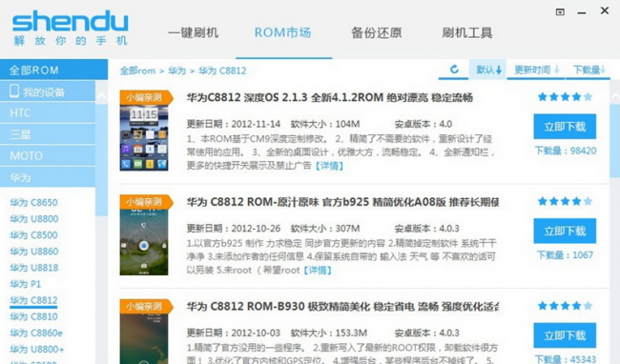The width and height of the screenshot is (620, 364).
Task: Click the ROM list scrollbar up arrow
Action: [615, 96]
